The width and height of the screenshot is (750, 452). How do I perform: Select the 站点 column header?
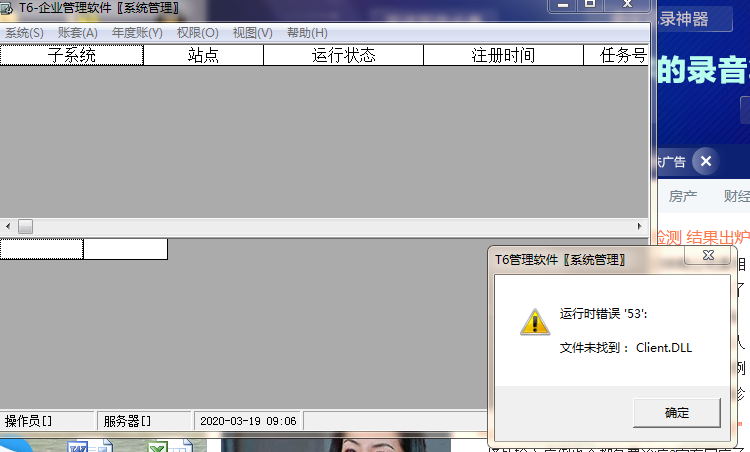tap(203, 55)
